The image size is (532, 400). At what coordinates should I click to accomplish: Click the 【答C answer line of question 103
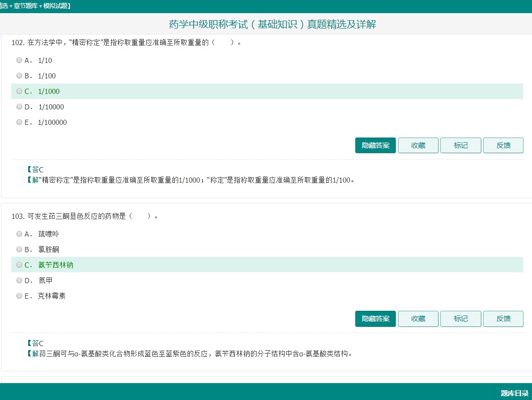[35, 343]
